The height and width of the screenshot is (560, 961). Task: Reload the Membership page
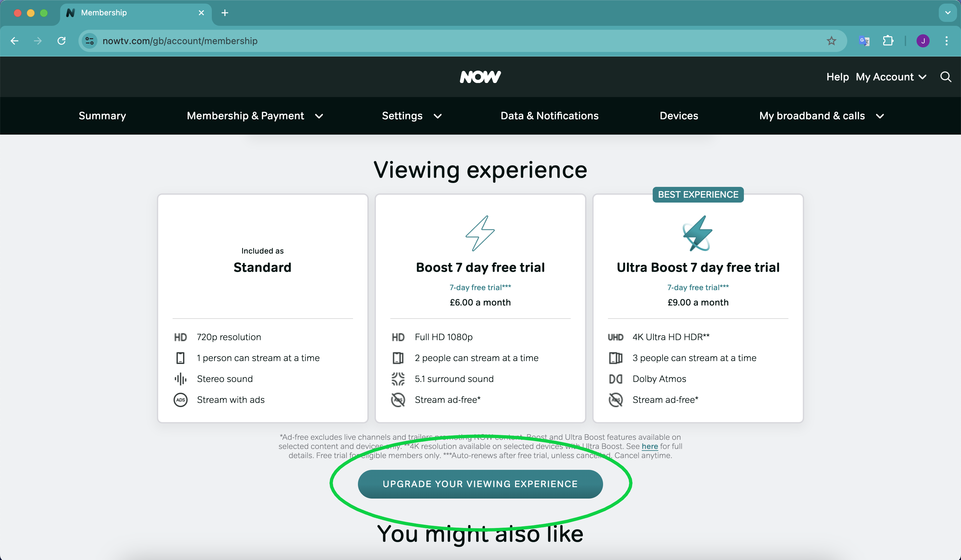[x=61, y=41]
